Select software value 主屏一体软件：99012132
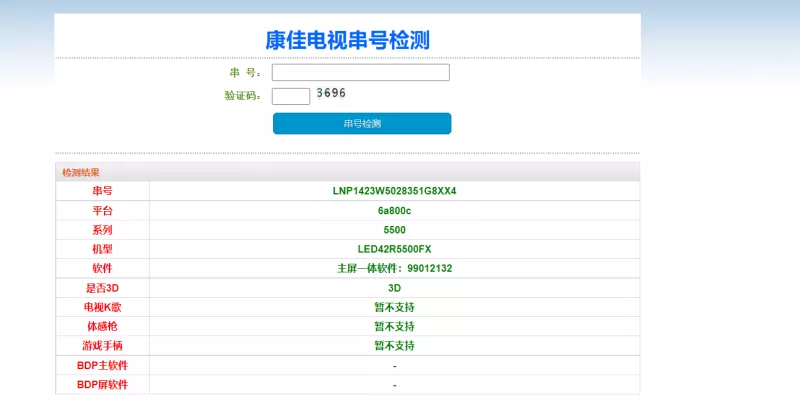800x408 pixels. pyautogui.click(x=394, y=268)
